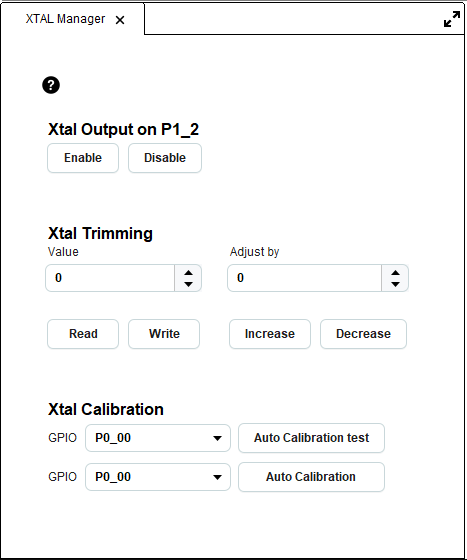Open GPIO dropdown next to Auto Calibration

[158, 477]
